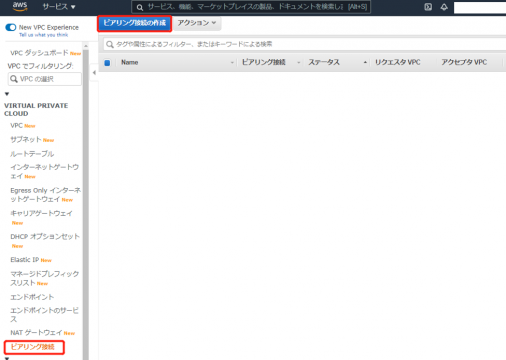Select ピアリング接続 in sidebar

click(x=32, y=347)
